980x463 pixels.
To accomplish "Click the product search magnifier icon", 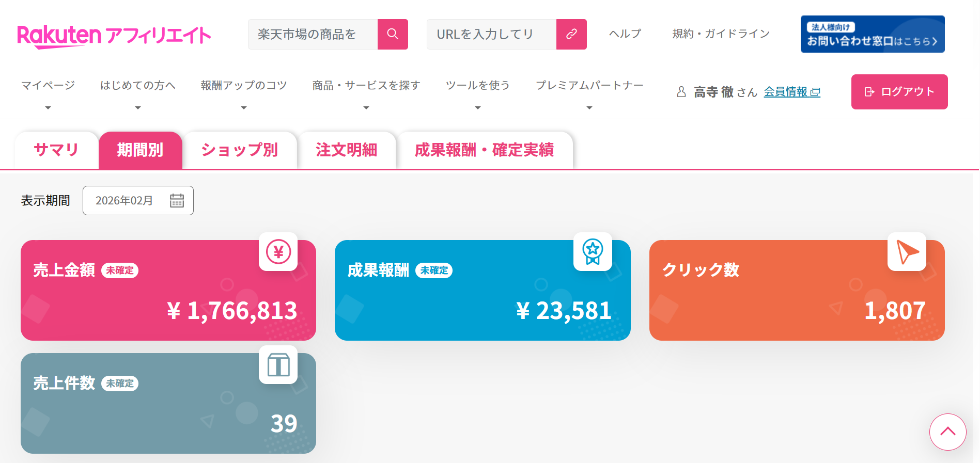I will (x=393, y=34).
